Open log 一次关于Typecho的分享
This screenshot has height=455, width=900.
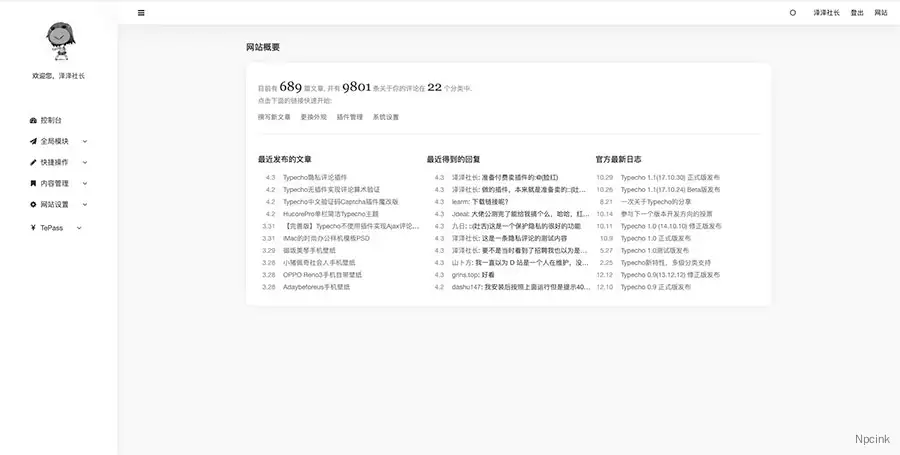[x=655, y=202]
